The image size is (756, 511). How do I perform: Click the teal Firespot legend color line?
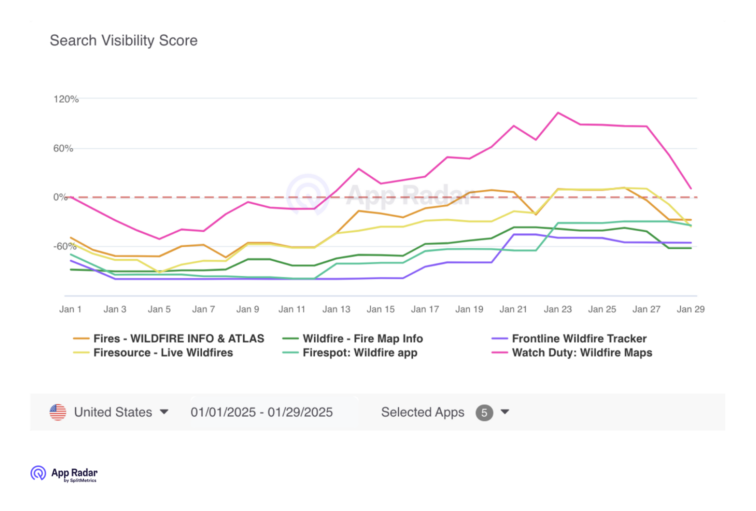click(290, 352)
